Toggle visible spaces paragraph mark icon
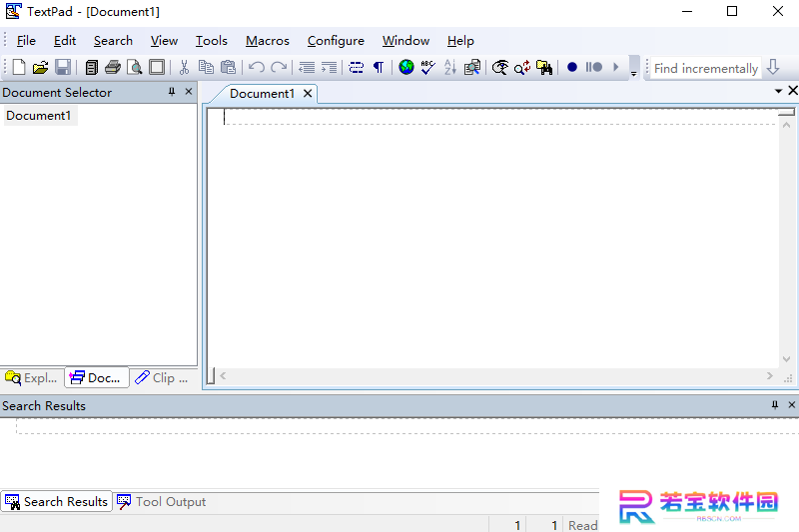The image size is (799, 532). point(379,67)
